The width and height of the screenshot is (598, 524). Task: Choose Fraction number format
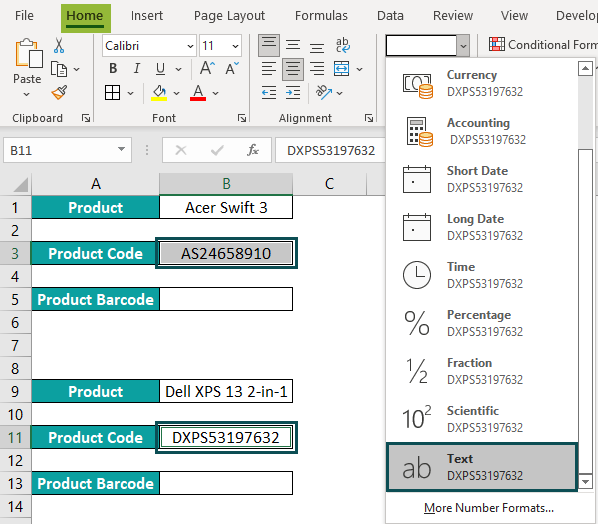482,371
